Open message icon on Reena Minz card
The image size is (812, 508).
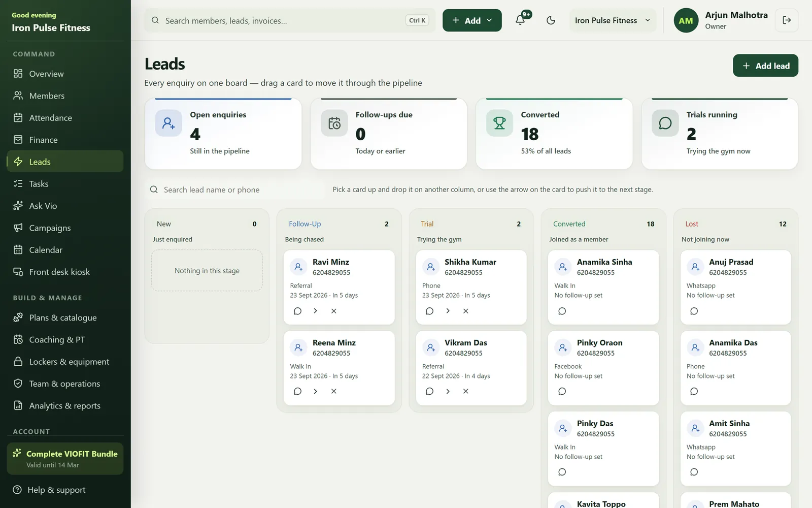tap(297, 391)
